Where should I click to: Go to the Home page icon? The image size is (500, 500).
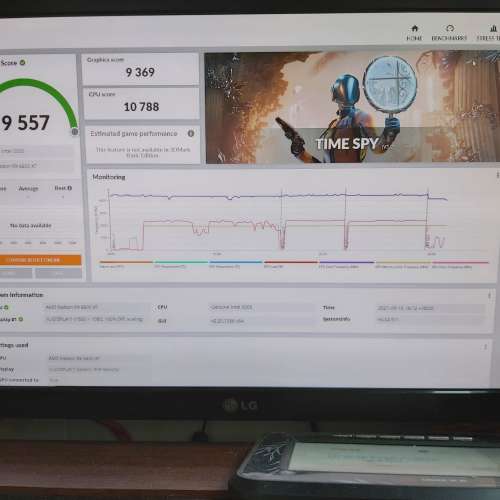tap(414, 28)
